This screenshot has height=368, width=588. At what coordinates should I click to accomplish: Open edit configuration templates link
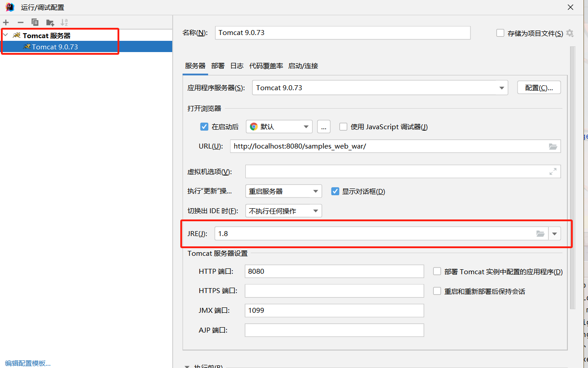point(28,363)
